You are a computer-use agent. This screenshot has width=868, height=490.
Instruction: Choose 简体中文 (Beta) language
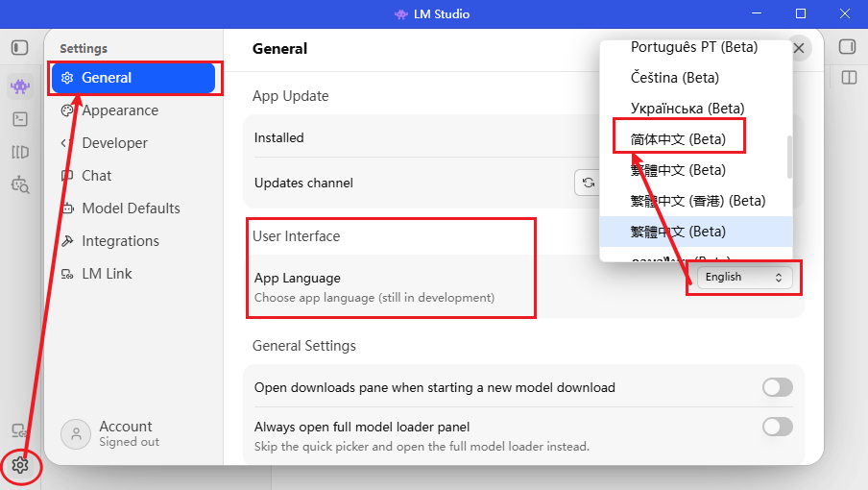pos(696,139)
